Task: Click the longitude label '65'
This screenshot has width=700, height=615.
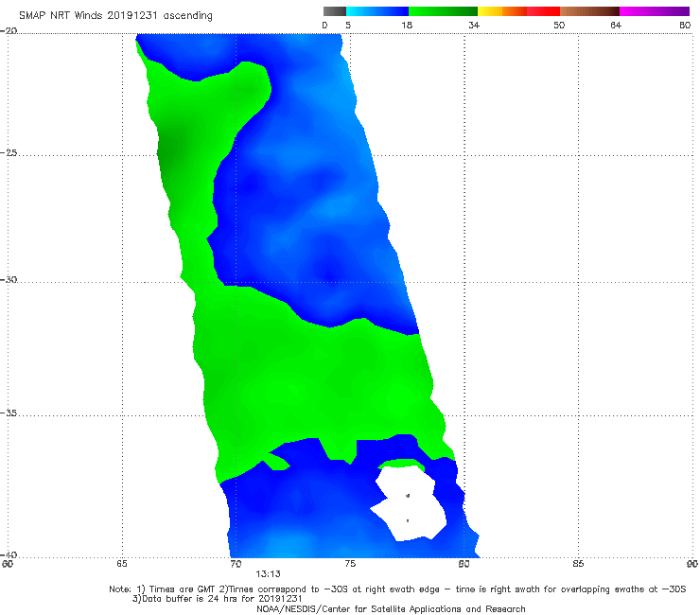Action: (122, 564)
